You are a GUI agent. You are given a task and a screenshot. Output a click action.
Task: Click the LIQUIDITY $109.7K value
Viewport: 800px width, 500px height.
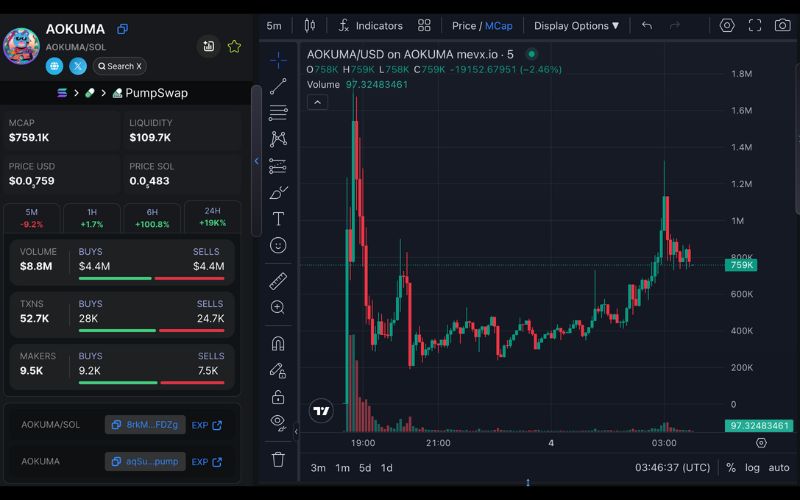coord(150,137)
